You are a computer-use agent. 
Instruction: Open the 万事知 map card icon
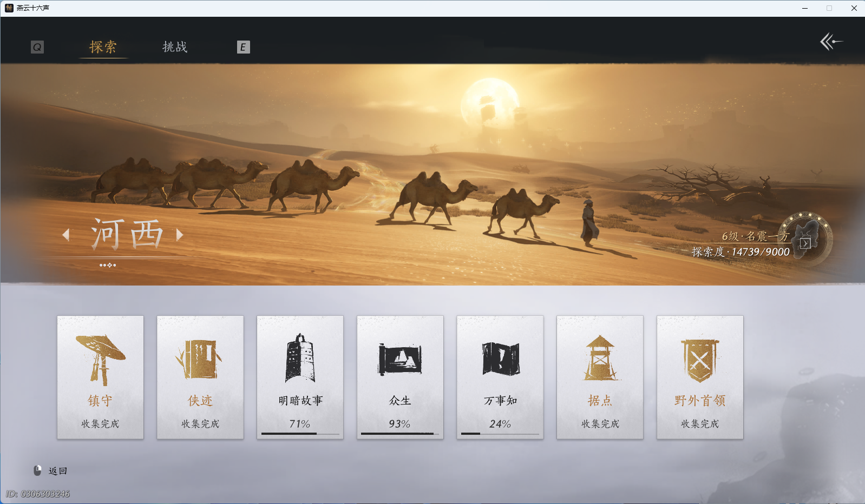click(x=501, y=359)
